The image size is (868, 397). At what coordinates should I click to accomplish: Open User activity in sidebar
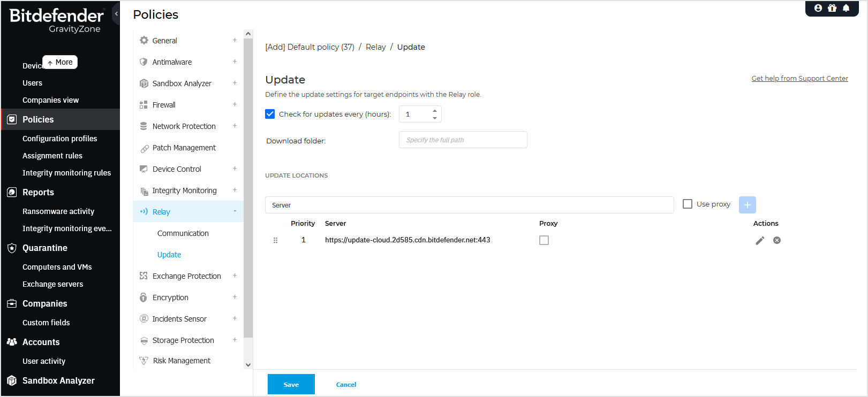(44, 361)
